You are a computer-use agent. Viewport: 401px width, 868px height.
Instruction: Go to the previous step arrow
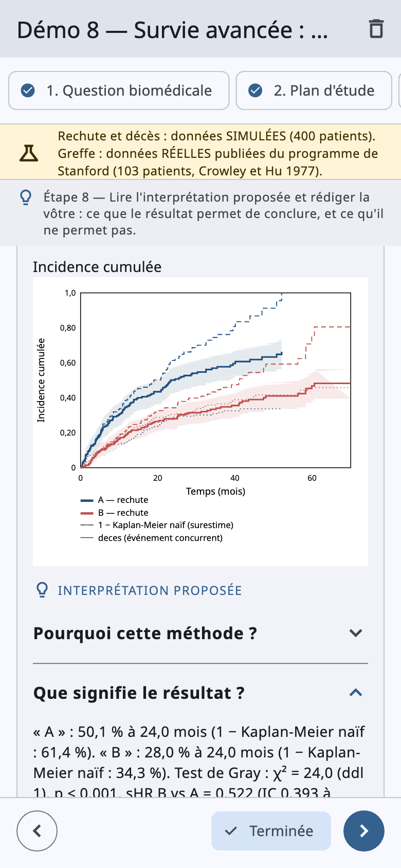[x=37, y=831]
